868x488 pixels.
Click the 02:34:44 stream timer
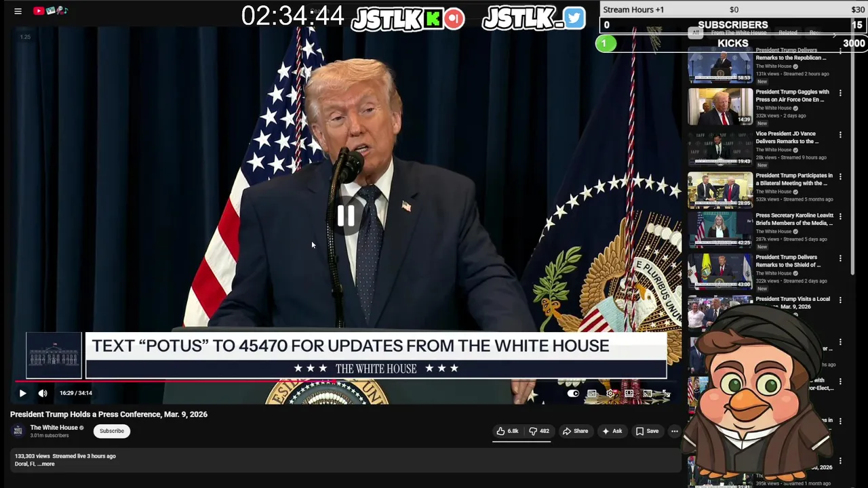[292, 16]
